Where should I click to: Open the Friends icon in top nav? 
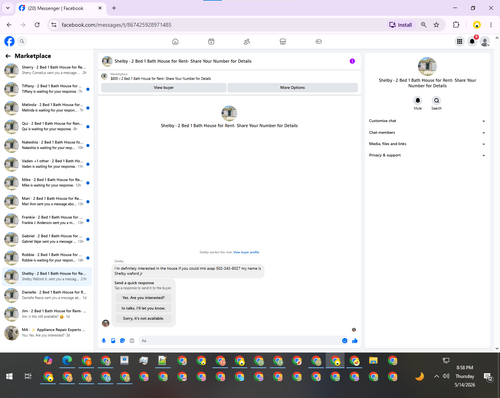pos(247,42)
